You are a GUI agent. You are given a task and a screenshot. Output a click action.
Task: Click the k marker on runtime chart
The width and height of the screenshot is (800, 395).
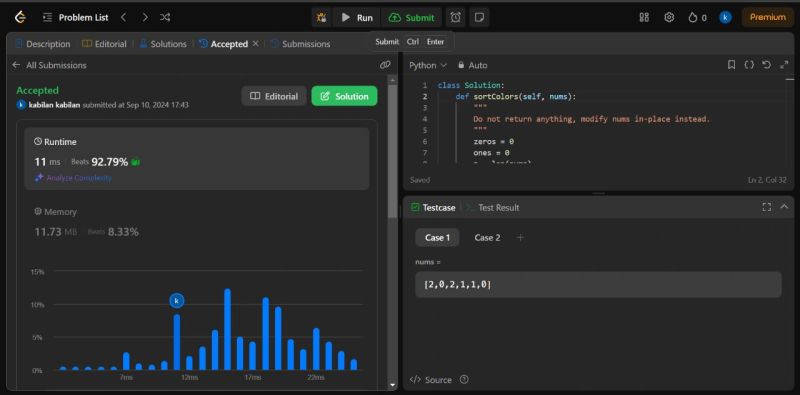pos(177,301)
